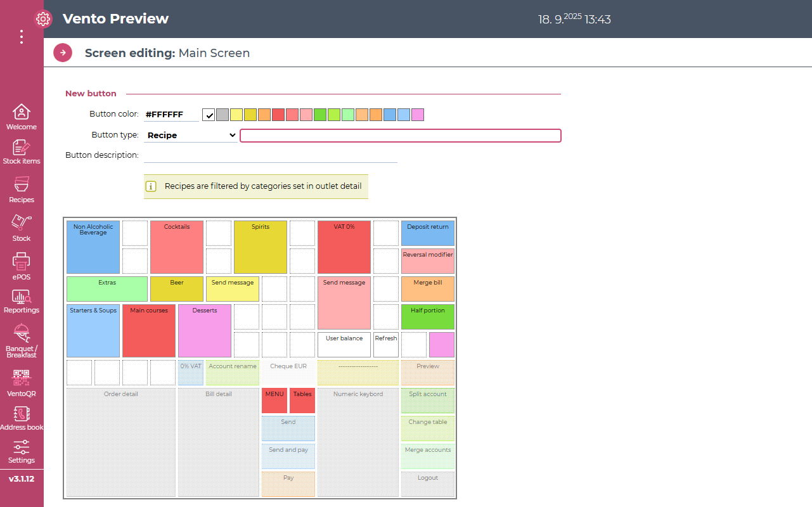
Task: Select the checked white color swatch
Action: pyautogui.click(x=209, y=115)
